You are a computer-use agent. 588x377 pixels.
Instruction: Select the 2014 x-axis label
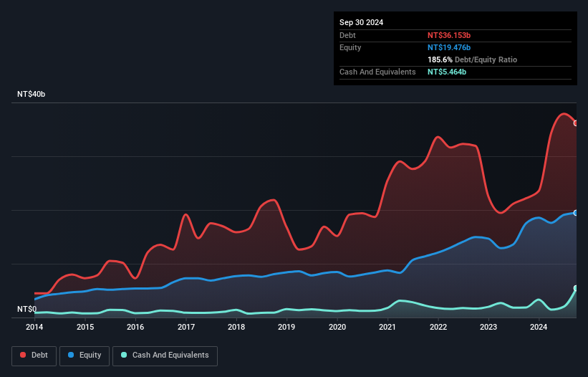click(x=34, y=327)
